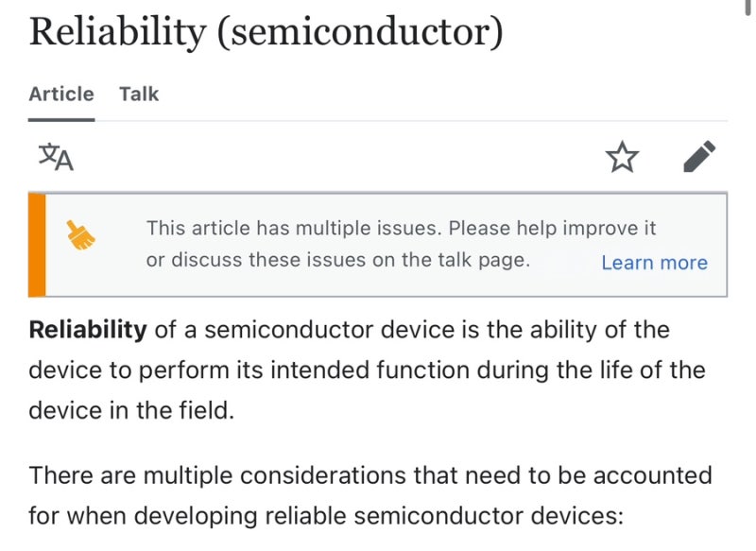
Task: Click the orange stripe of the issues banner
Action: [37, 245]
